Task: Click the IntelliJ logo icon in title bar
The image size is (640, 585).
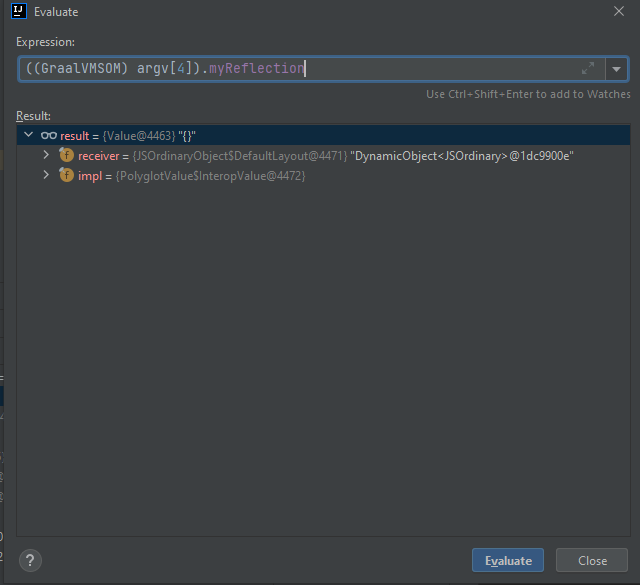Action: [x=19, y=11]
